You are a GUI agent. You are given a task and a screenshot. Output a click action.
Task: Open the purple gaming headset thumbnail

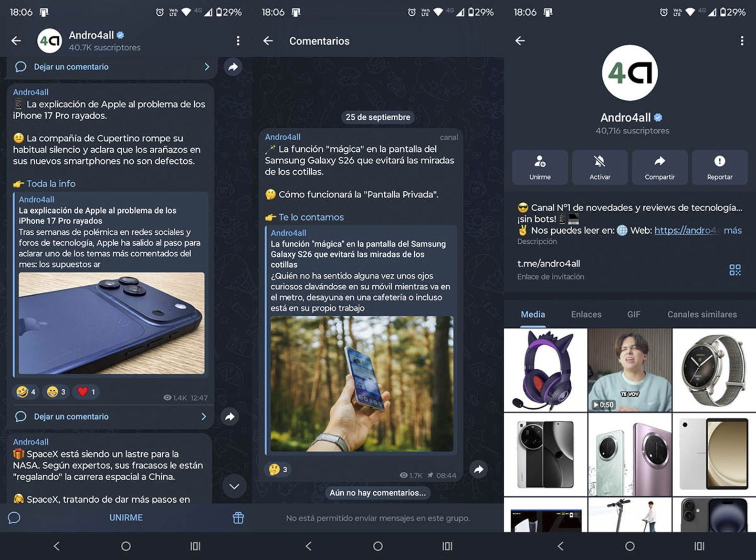coord(545,368)
